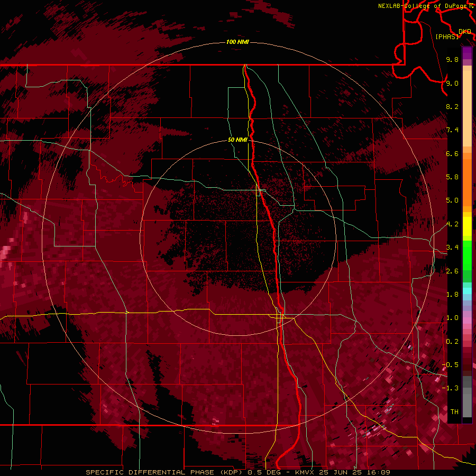Click the 4.2 legend value
Viewport: 476px width, 476px height.
[452, 224]
